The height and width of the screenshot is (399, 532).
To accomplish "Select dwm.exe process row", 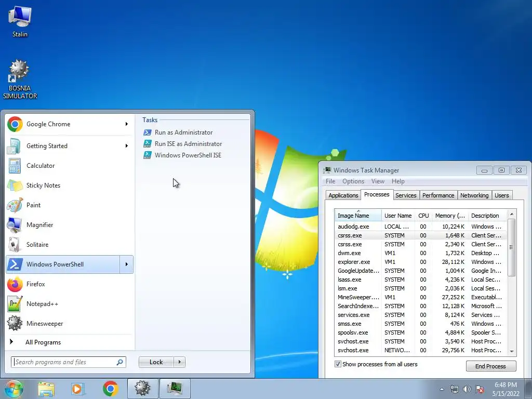I will (420, 253).
